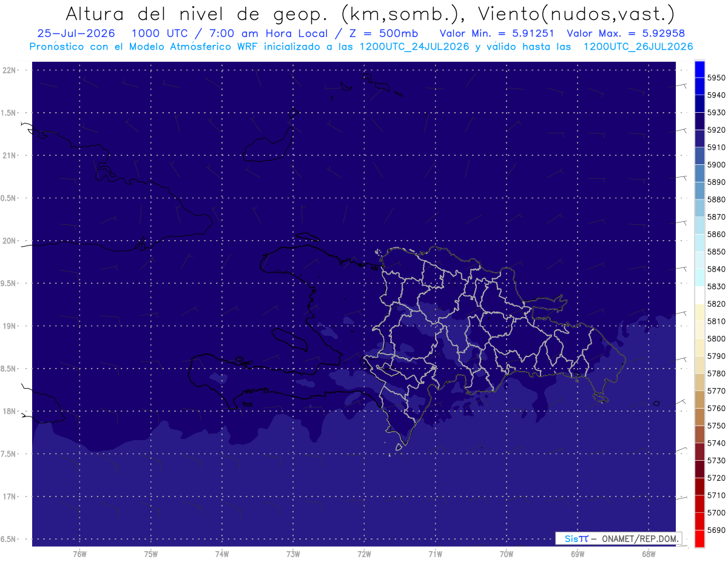
Task: Click the "19N" latitude label
Action: (10, 326)
